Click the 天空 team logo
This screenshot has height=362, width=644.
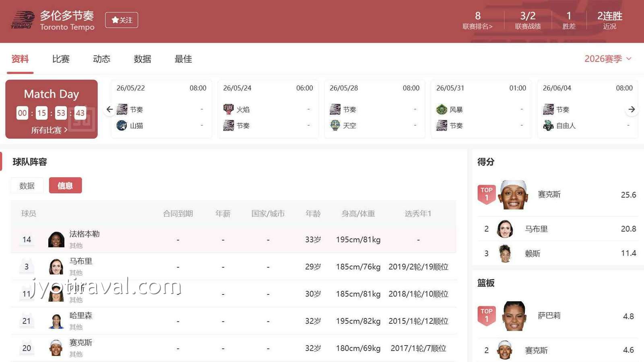tap(335, 125)
